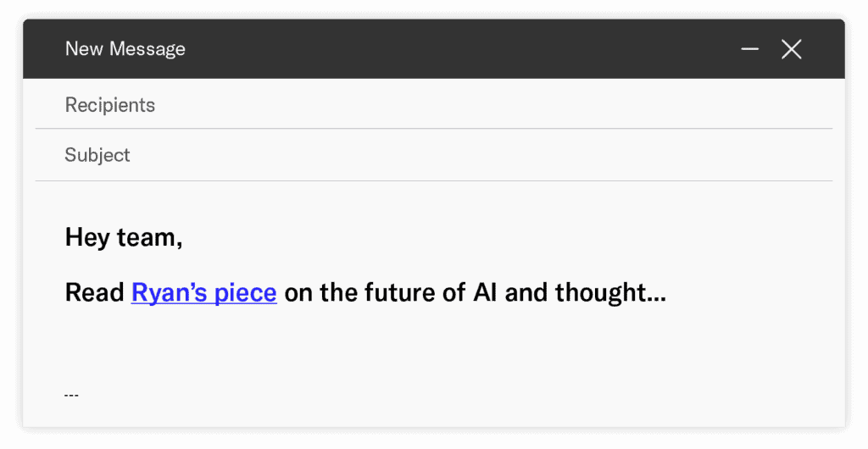Click the New Message title text
868x449 pixels.
coord(125,49)
